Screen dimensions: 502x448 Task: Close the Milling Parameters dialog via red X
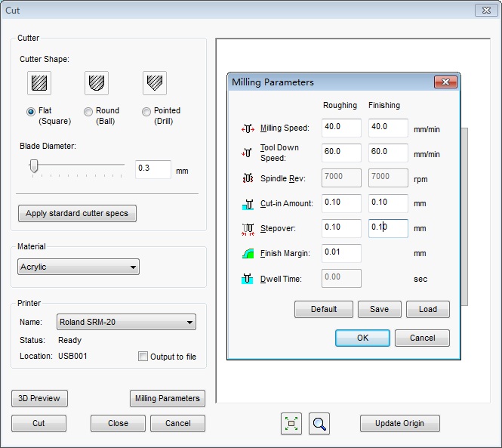pos(445,82)
